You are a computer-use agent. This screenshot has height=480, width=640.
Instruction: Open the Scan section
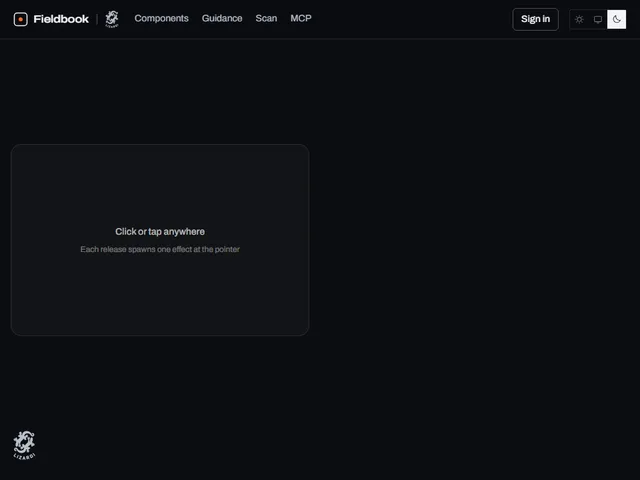tap(266, 18)
